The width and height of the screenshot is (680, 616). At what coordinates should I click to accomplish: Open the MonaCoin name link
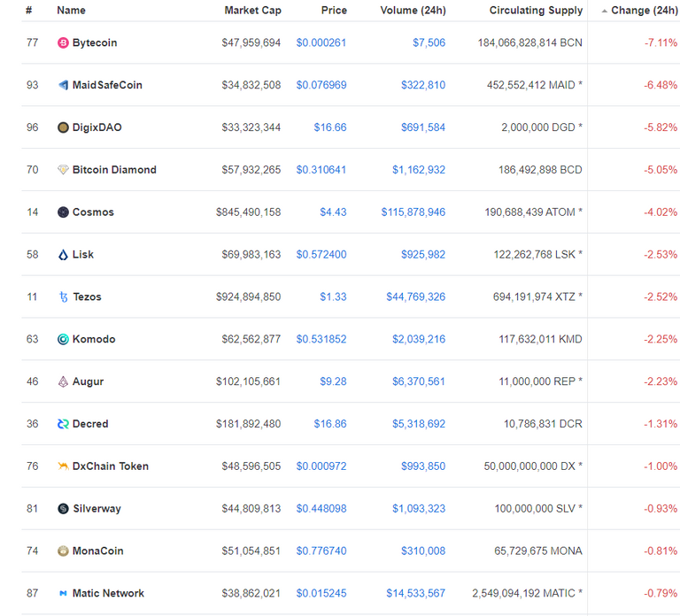point(98,551)
